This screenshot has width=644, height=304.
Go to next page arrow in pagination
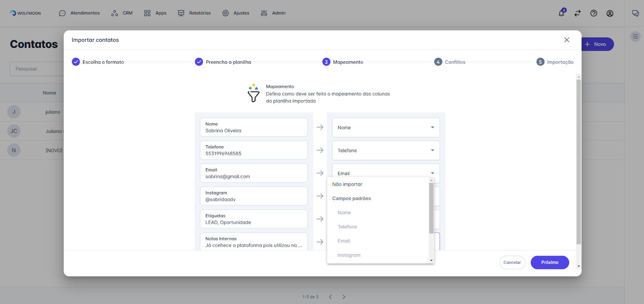(344, 297)
